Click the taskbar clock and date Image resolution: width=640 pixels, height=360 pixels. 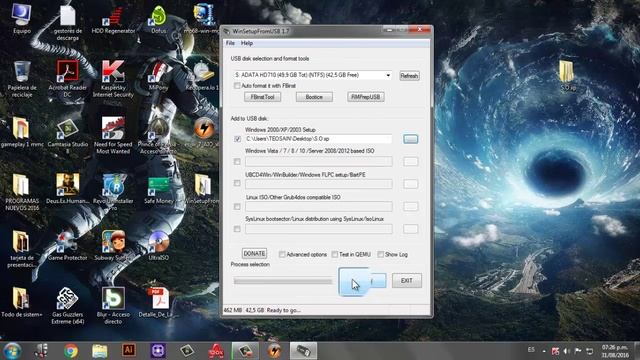614,351
